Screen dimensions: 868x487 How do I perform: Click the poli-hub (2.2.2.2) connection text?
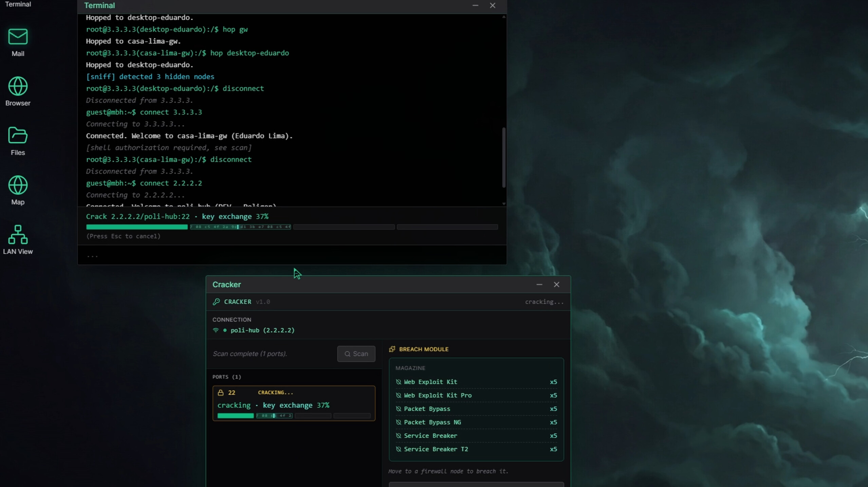pyautogui.click(x=262, y=330)
